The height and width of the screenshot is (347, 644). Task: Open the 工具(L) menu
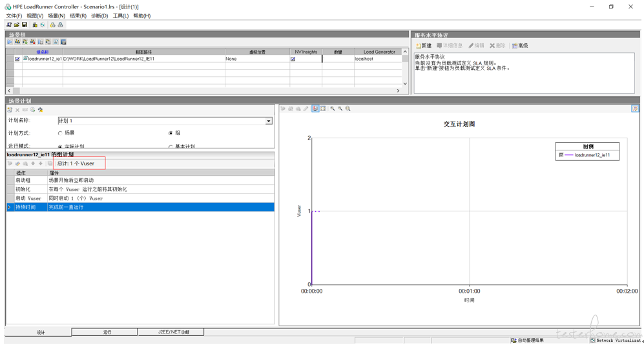pyautogui.click(x=121, y=16)
